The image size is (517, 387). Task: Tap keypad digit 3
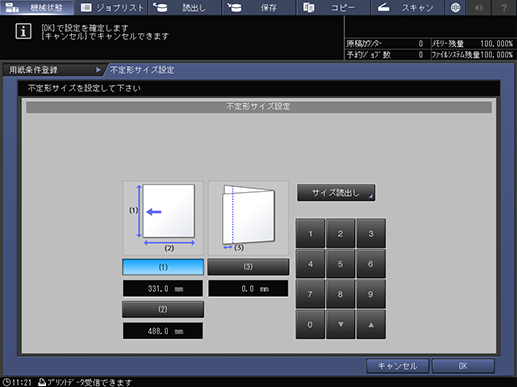(371, 233)
